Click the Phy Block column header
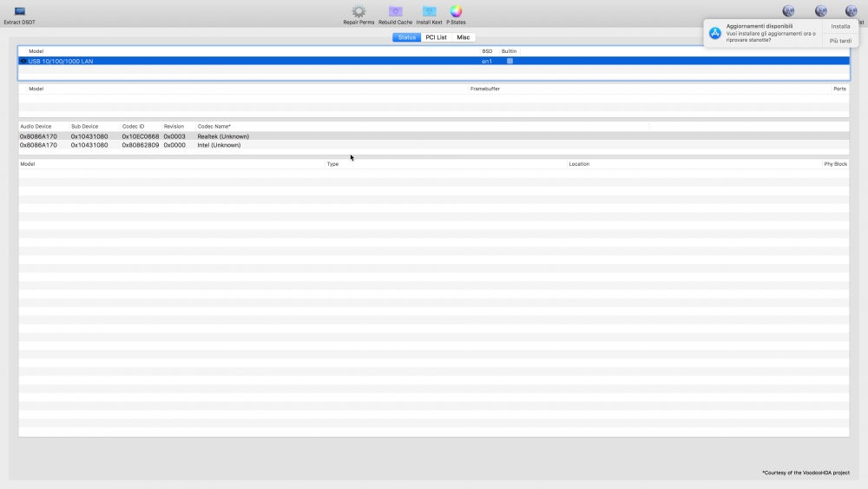 click(x=835, y=164)
